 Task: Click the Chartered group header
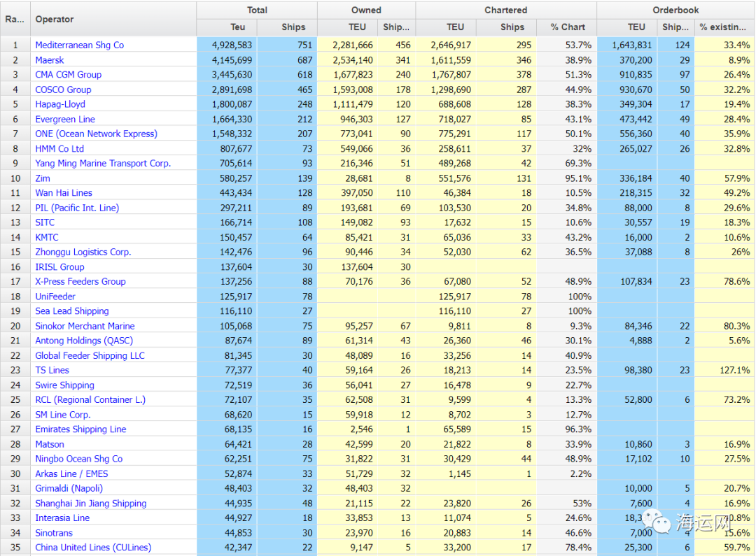(x=506, y=10)
